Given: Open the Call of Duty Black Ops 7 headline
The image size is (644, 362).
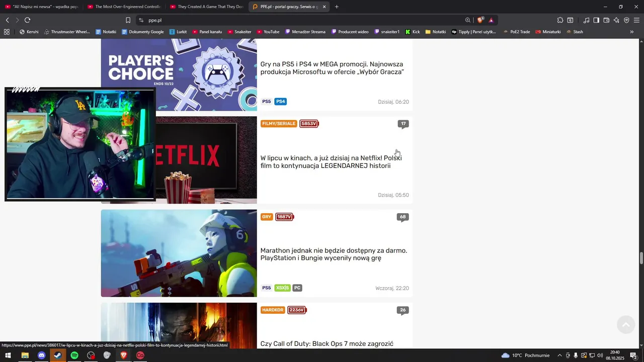Looking at the screenshot, I should coord(327,344).
